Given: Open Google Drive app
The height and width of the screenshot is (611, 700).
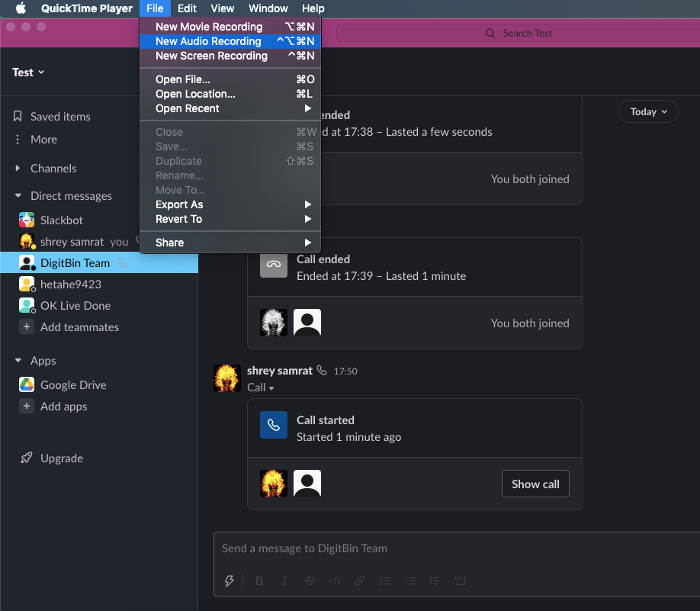Looking at the screenshot, I should [x=73, y=385].
